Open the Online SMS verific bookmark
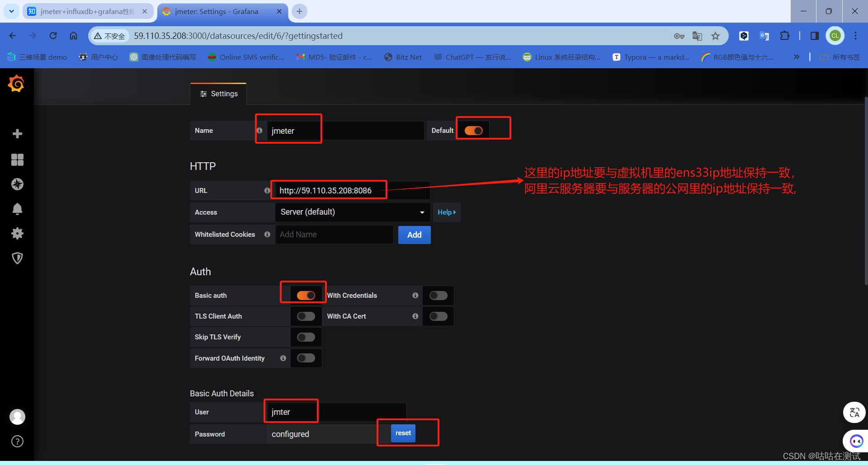The width and height of the screenshot is (868, 465). pyautogui.click(x=246, y=57)
